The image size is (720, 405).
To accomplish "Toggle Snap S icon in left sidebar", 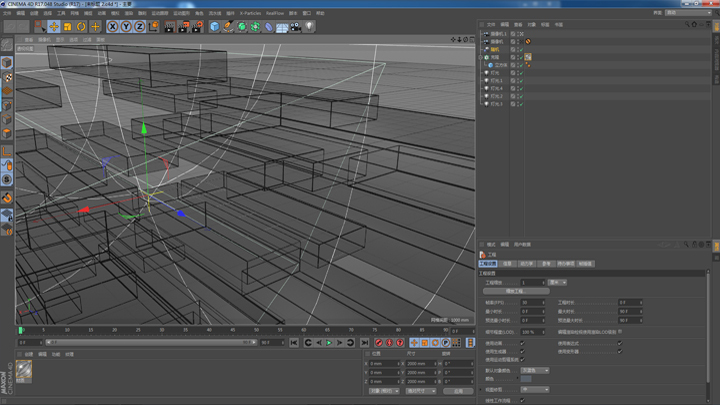I will coord(7,180).
